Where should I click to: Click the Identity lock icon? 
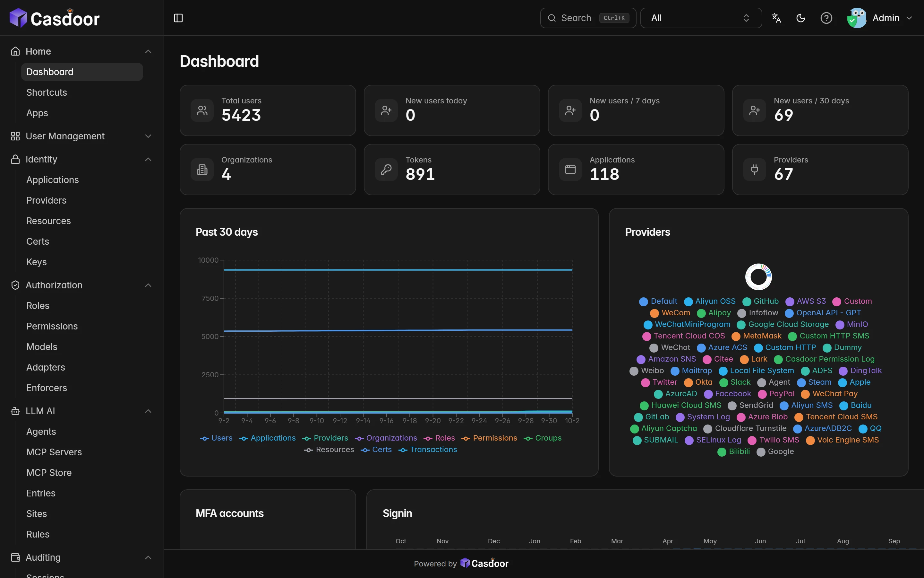coord(15,159)
